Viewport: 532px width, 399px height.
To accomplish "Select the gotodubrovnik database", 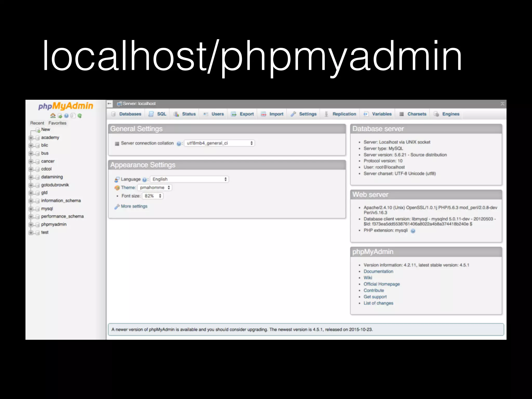I will coord(55,185).
